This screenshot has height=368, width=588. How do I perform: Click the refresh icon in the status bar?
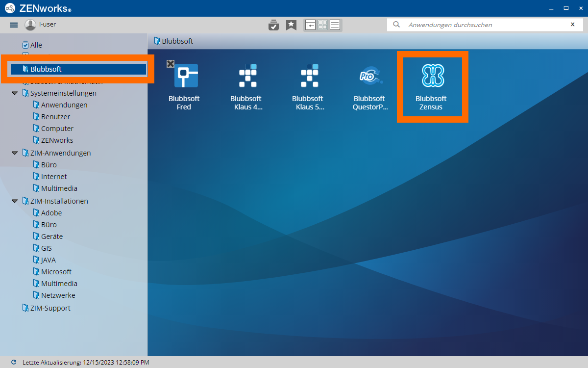tap(14, 362)
